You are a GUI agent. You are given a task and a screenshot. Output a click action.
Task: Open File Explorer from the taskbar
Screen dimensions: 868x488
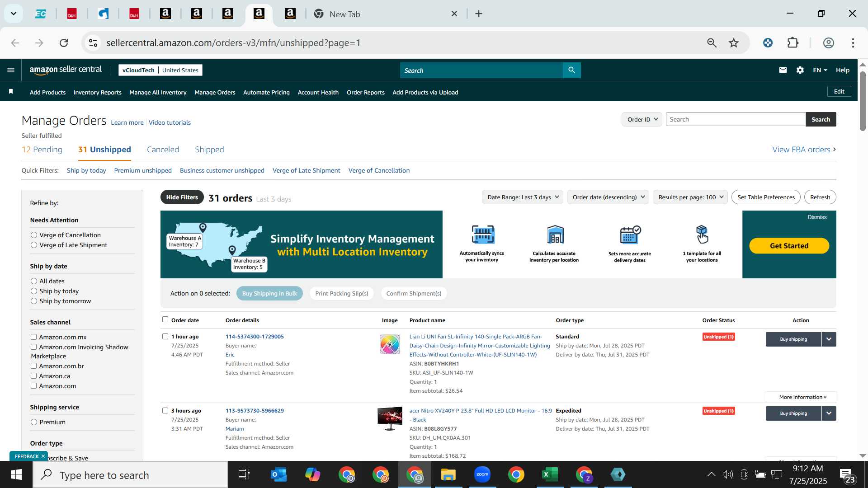(x=448, y=475)
